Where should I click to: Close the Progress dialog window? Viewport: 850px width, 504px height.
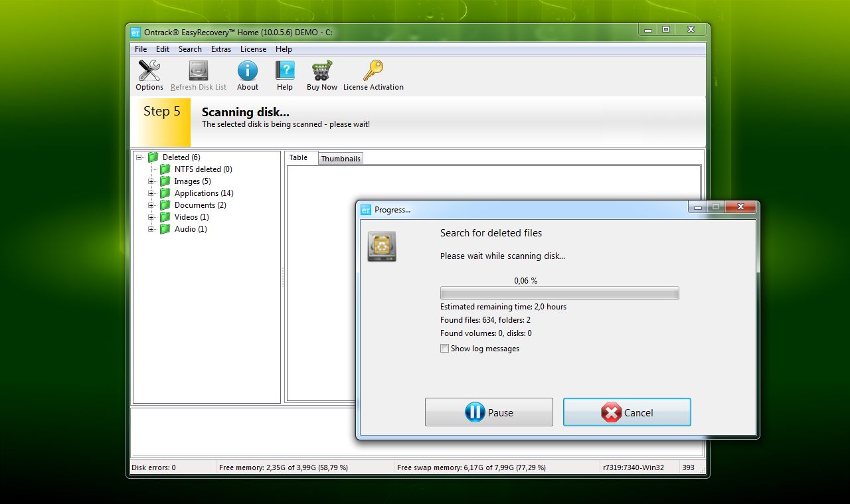pyautogui.click(x=740, y=207)
